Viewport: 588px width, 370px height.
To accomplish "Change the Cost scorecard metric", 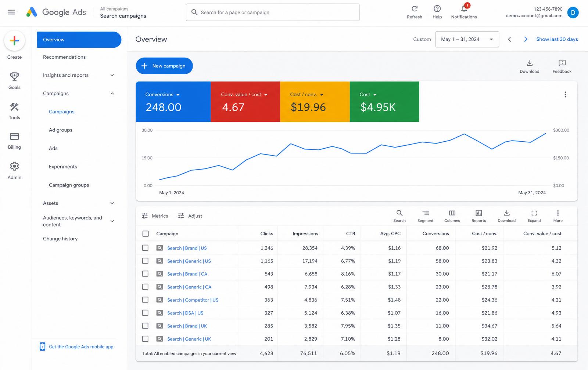I will tap(368, 94).
